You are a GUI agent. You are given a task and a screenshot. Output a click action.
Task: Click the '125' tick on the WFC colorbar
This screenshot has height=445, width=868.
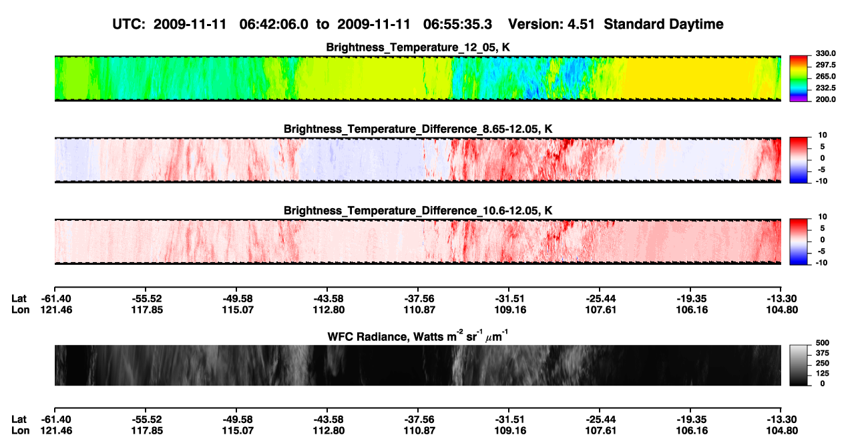(x=823, y=373)
